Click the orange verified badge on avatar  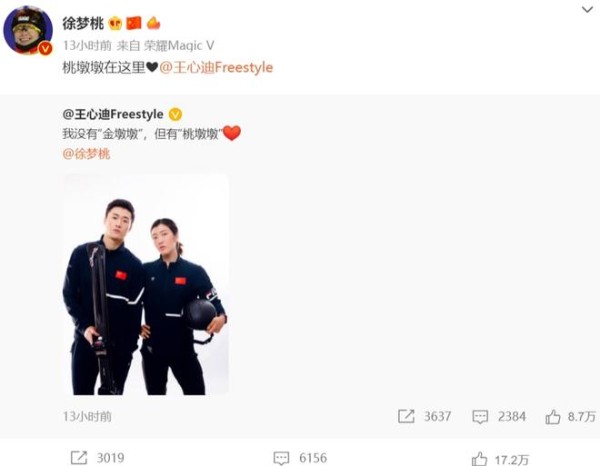(x=45, y=48)
